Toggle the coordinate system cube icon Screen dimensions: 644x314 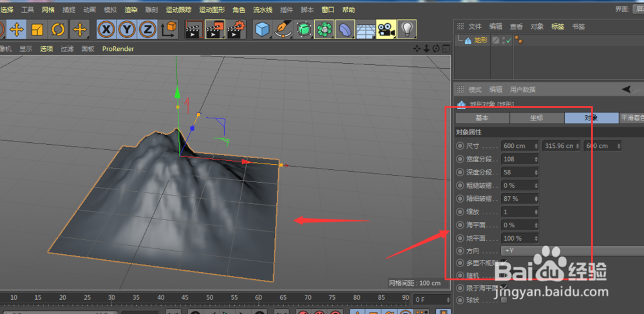(x=168, y=30)
